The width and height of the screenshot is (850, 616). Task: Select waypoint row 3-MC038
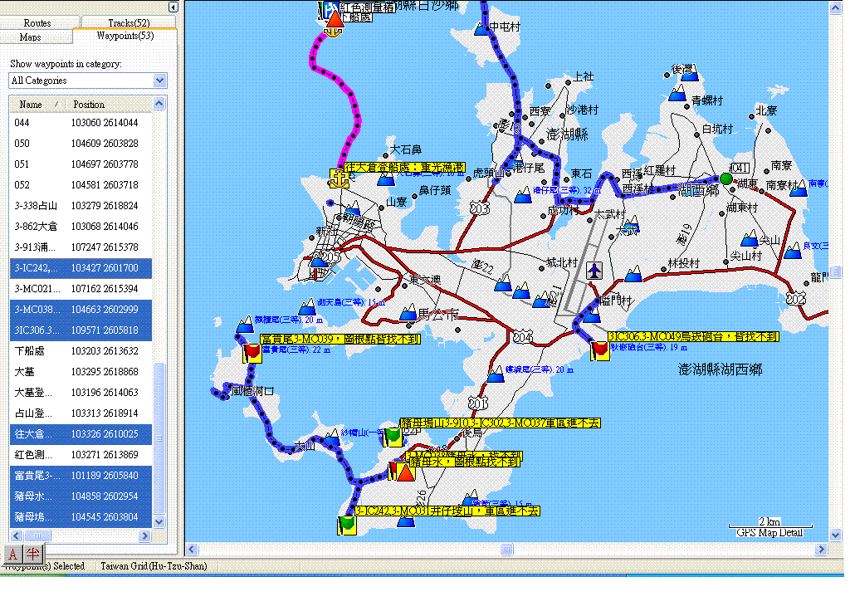[81, 309]
